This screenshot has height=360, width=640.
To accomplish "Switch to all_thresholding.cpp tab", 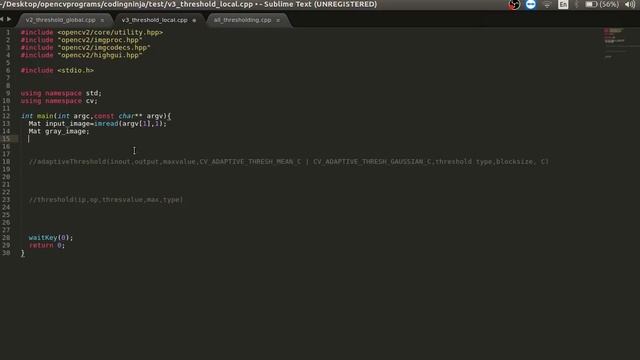I will (x=242, y=20).
